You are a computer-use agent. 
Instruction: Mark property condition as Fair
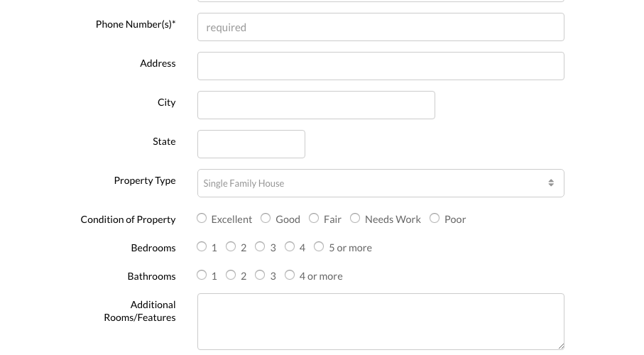pos(314,219)
